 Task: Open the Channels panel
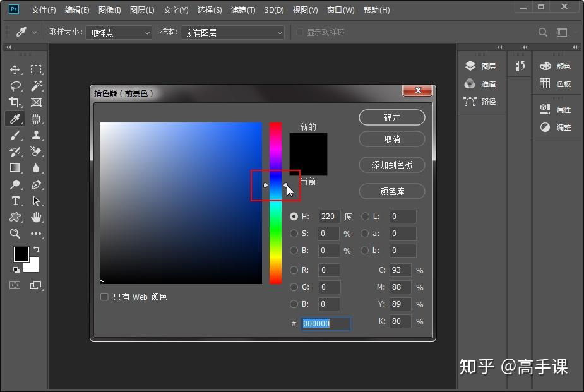(x=480, y=84)
